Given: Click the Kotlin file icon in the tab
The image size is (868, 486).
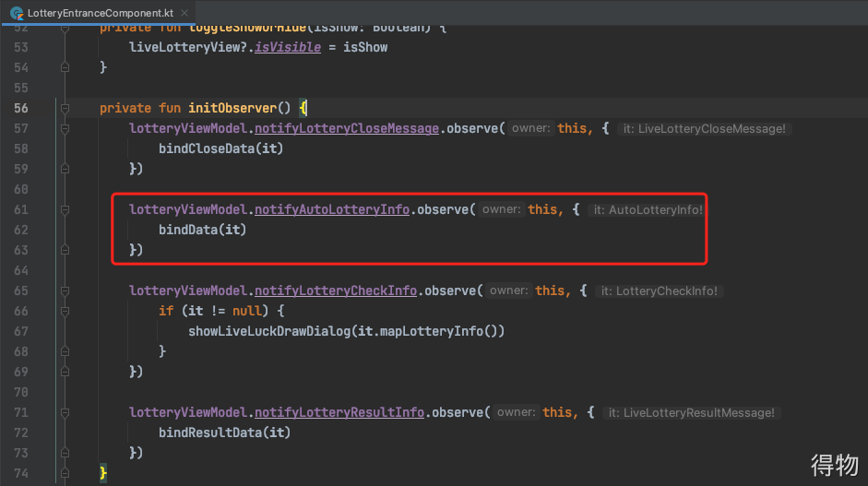Looking at the screenshot, I should coord(16,14).
